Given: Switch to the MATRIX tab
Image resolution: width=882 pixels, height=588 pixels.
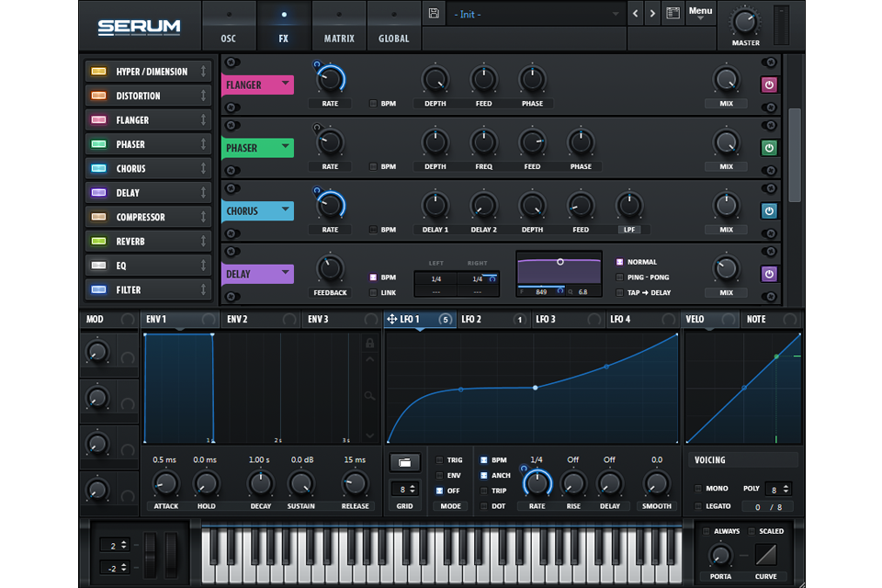Looking at the screenshot, I should click(338, 39).
